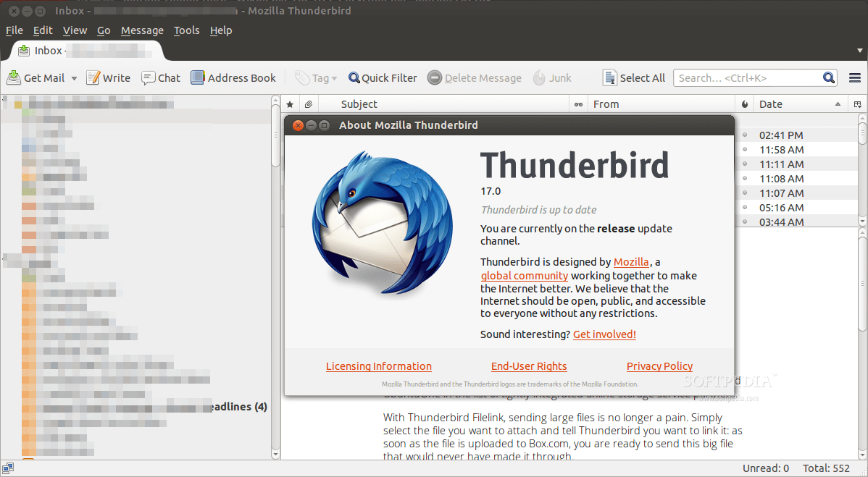
Task: Click the Get Mail toolbar icon
Action: (x=14, y=78)
